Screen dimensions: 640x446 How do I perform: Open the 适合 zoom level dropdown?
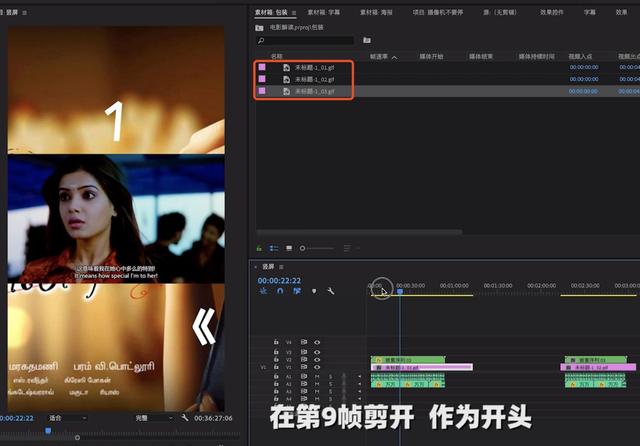(68, 418)
